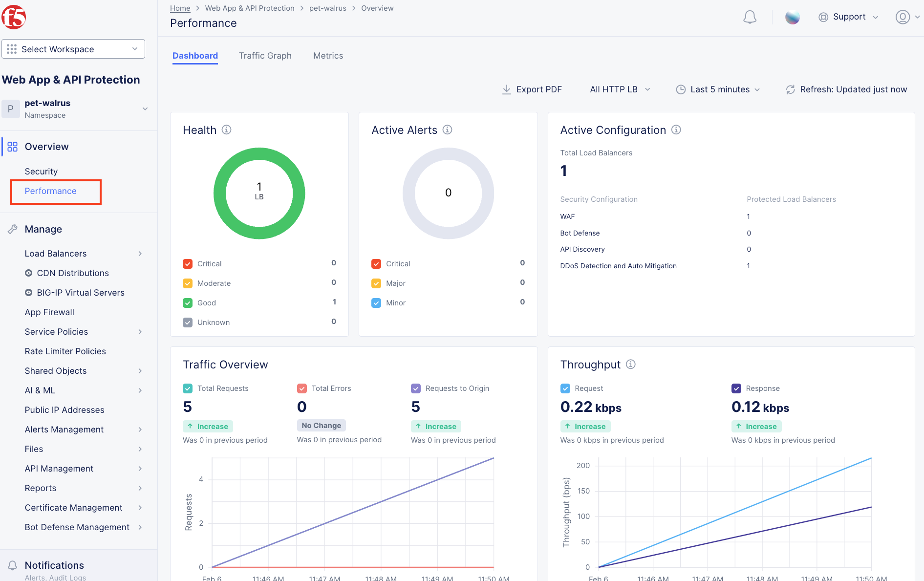Click the Health info icon

pos(226,129)
